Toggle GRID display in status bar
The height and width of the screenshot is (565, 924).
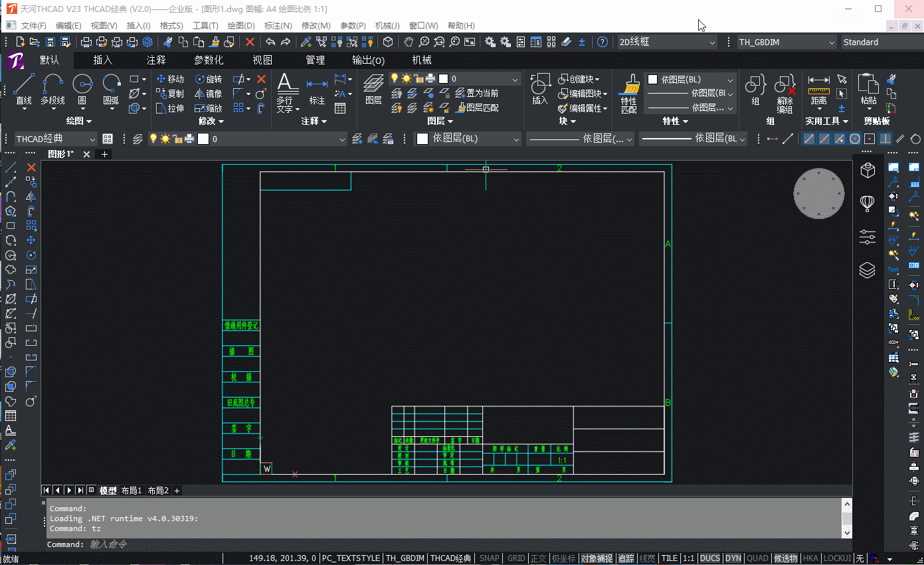pos(516,558)
